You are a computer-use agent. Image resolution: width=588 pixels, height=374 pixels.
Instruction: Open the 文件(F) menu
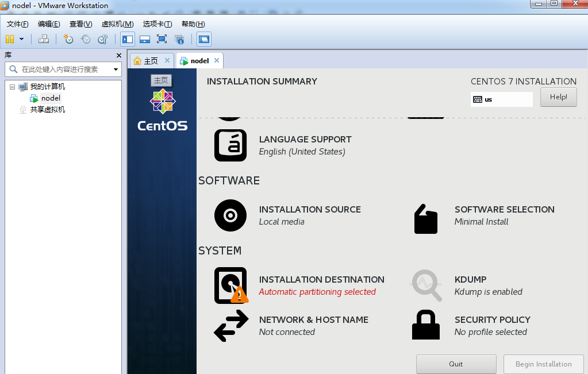(x=17, y=24)
